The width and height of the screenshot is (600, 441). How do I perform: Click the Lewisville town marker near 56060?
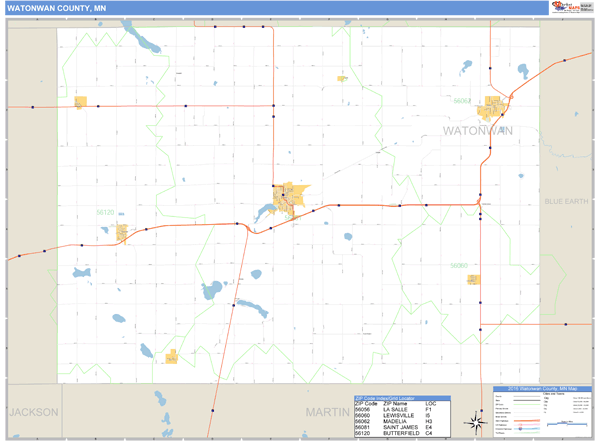point(473,280)
